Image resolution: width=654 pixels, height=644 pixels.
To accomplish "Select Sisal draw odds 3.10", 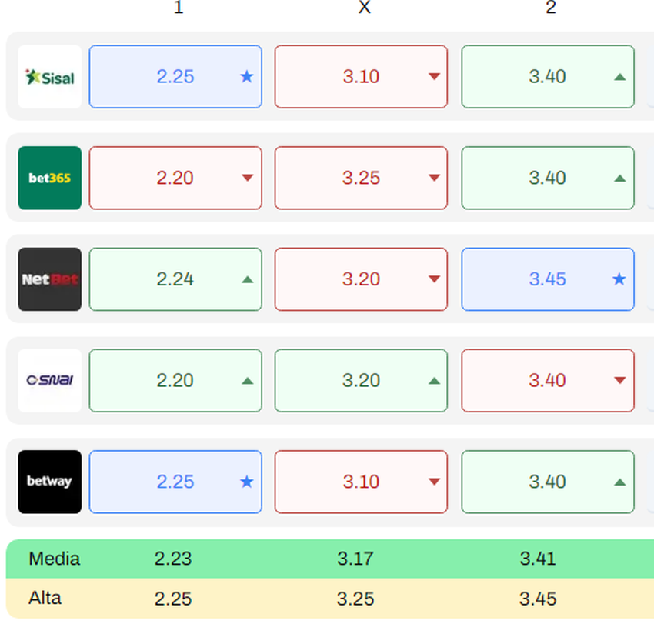I will click(361, 77).
